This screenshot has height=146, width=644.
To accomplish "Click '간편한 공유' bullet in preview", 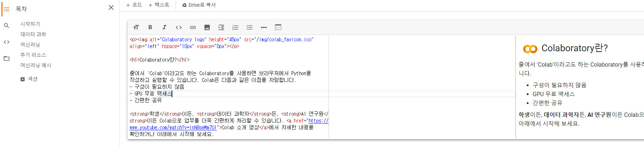I will coord(547,103).
